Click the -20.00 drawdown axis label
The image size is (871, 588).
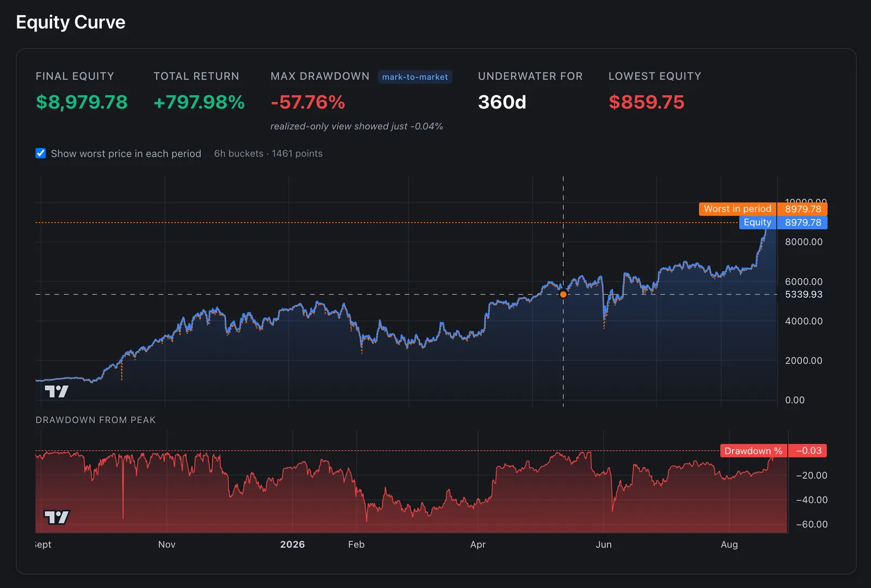[x=812, y=475]
